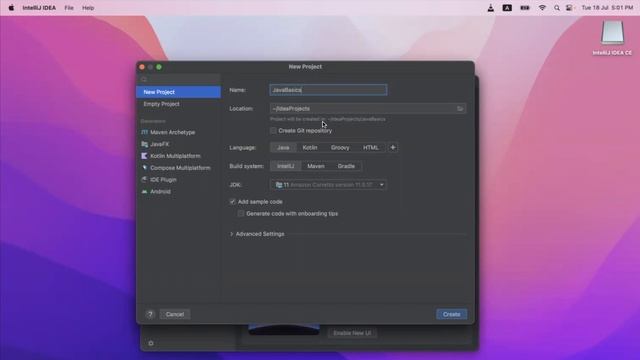Click the Wi-Fi status icon

point(542,8)
